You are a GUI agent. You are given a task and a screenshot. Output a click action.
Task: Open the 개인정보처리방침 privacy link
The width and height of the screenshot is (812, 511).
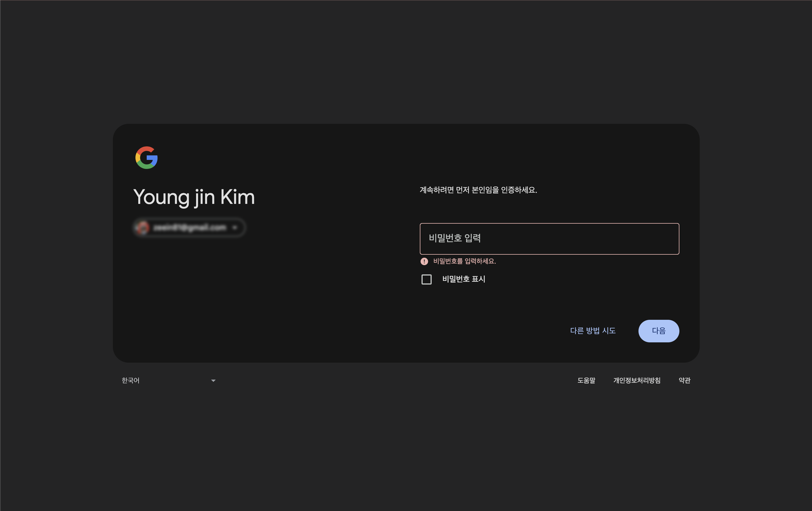click(637, 380)
